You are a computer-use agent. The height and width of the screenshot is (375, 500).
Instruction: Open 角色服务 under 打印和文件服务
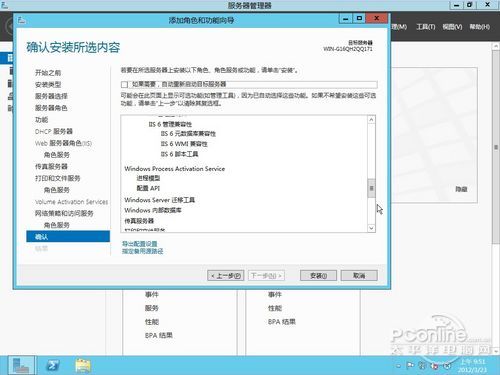pyautogui.click(x=57, y=190)
